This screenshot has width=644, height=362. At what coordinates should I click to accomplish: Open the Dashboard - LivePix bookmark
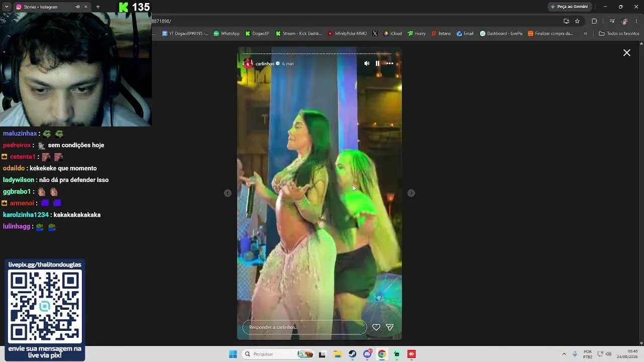(x=501, y=34)
